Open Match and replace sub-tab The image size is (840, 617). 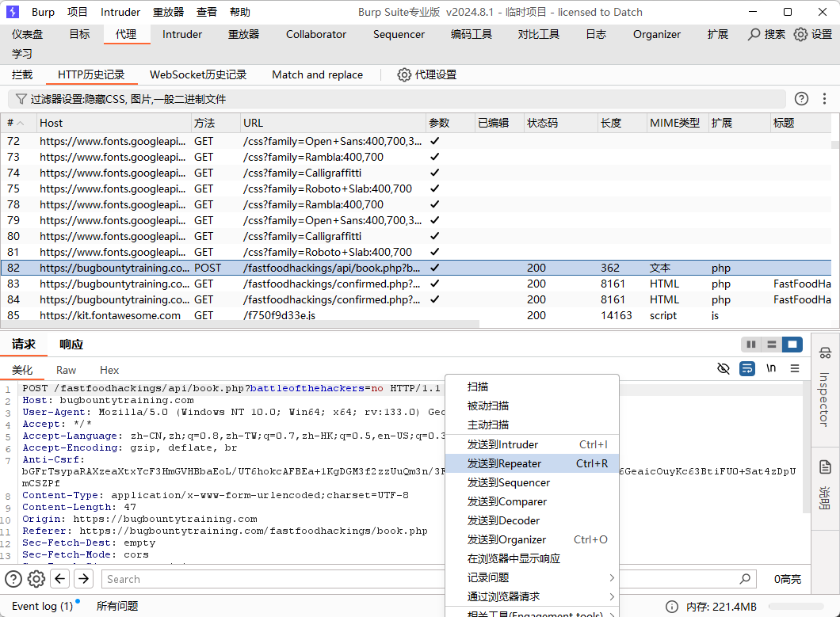pyautogui.click(x=317, y=74)
